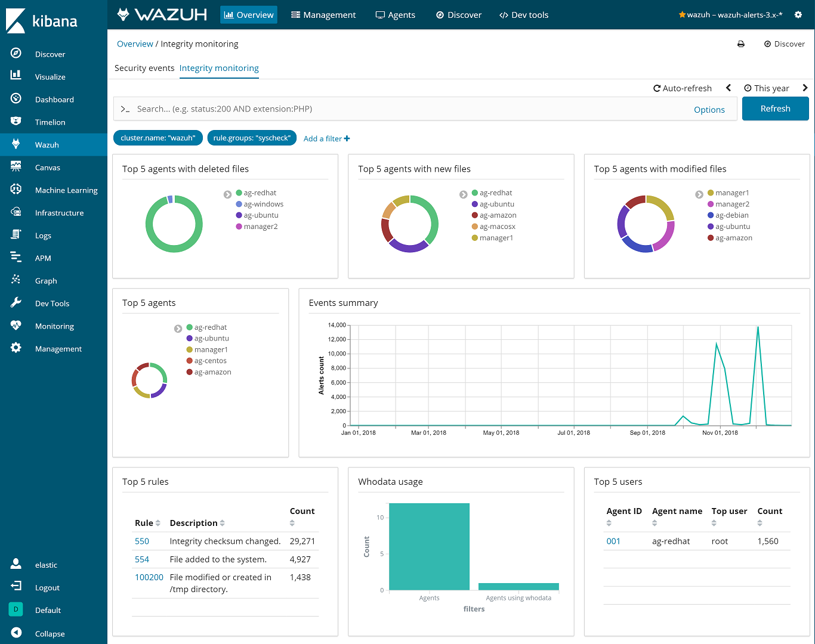Viewport: 815px width, 644px height.
Task: Toggle legend of Top 5 agents chart
Action: pos(178,329)
